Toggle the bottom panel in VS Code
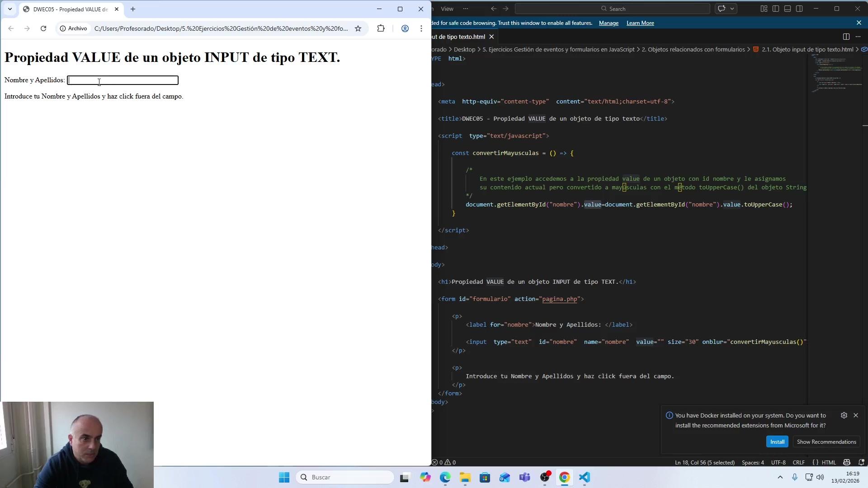Image resolution: width=868 pixels, height=488 pixels. pyautogui.click(x=788, y=9)
